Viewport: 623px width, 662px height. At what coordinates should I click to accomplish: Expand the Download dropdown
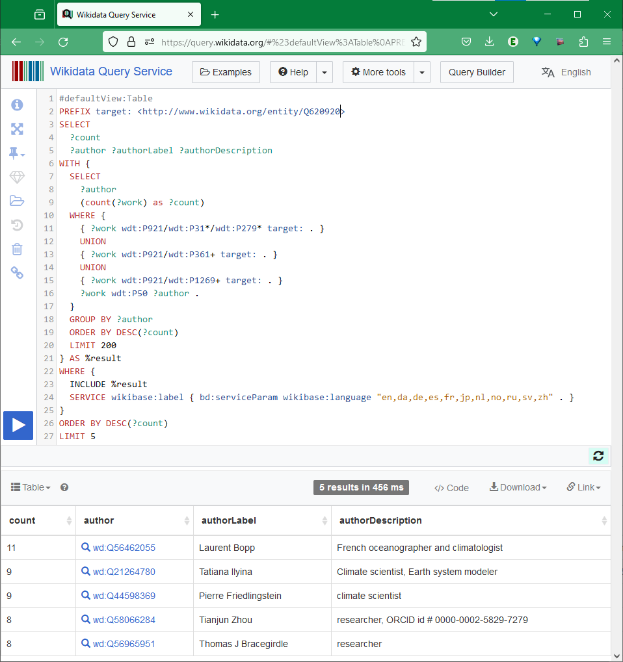pos(518,487)
